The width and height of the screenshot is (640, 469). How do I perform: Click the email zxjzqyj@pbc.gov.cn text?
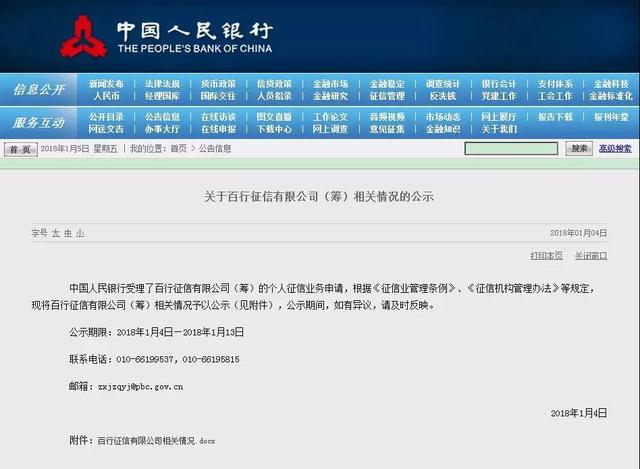(140, 387)
